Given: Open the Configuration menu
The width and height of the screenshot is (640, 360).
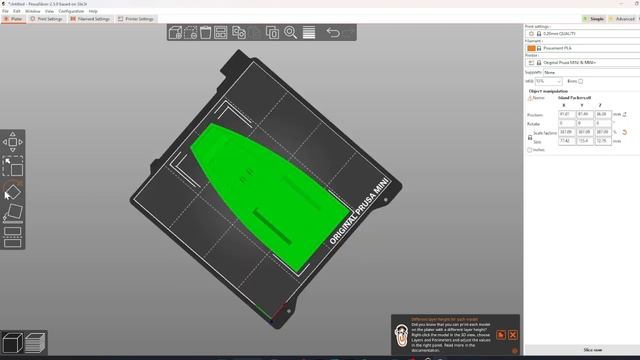Looking at the screenshot, I should pos(71,11).
